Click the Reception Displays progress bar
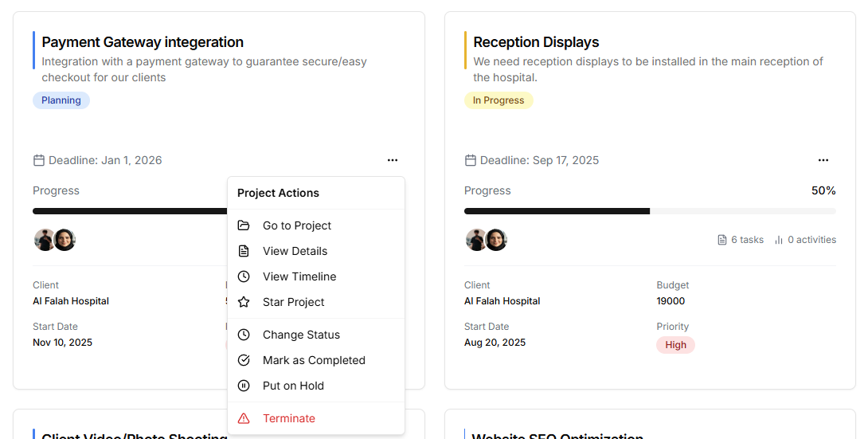Viewport: 868px width, 439px height. point(649,211)
